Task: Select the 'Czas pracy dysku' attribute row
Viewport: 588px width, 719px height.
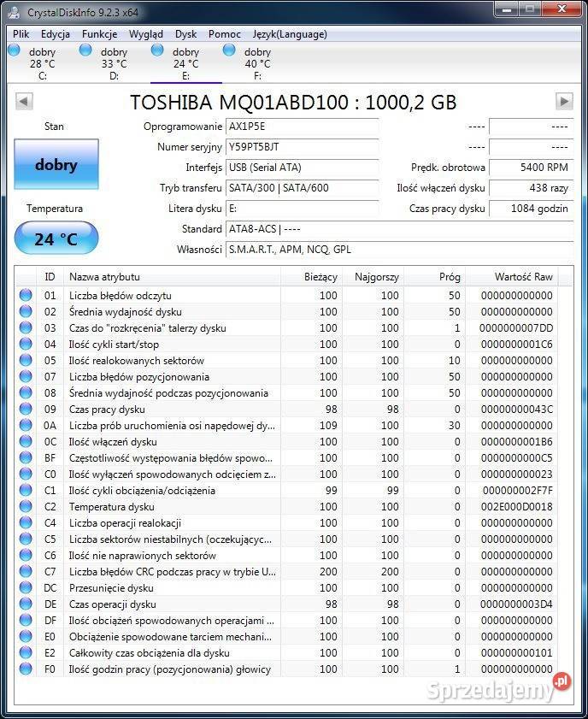Action: pyautogui.click(x=171, y=410)
